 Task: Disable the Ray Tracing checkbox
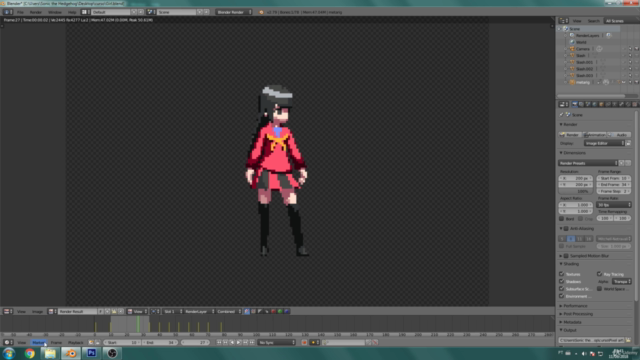pos(599,274)
